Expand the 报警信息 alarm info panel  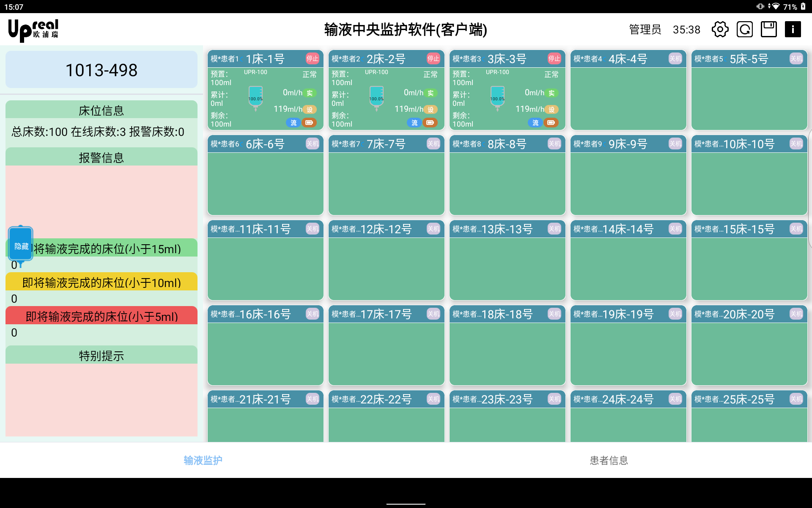(x=101, y=157)
